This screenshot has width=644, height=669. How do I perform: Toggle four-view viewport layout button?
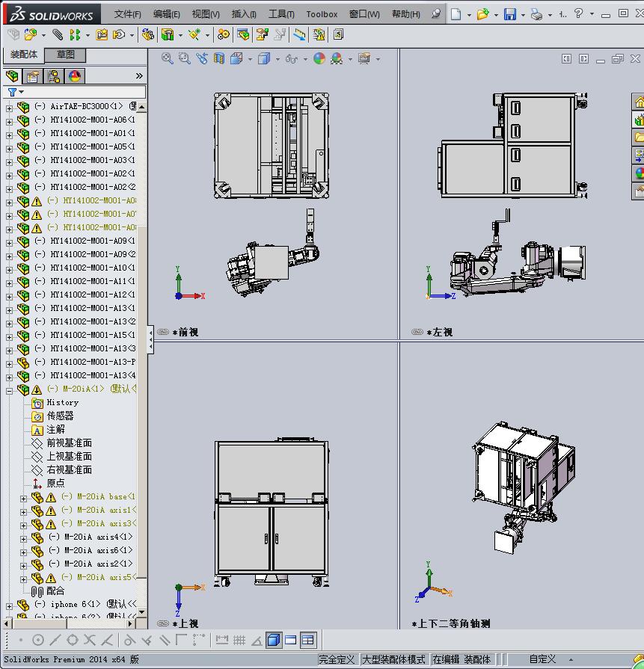[307, 640]
